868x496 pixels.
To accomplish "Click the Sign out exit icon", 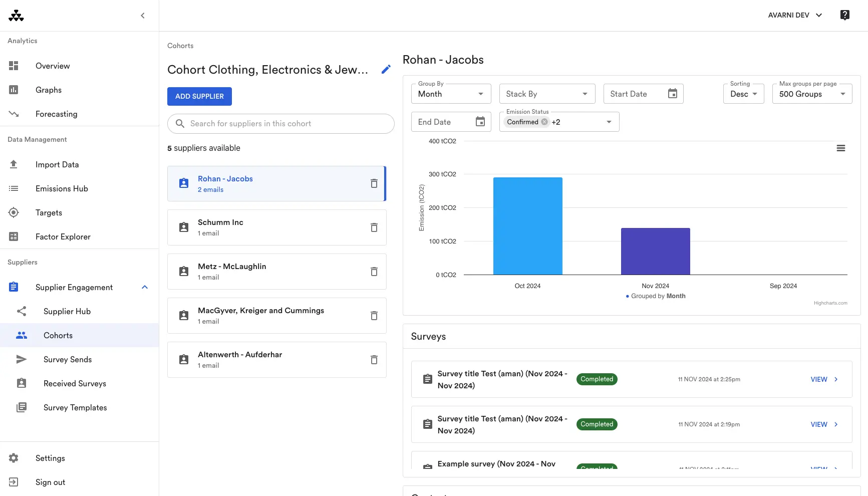I will (x=14, y=482).
